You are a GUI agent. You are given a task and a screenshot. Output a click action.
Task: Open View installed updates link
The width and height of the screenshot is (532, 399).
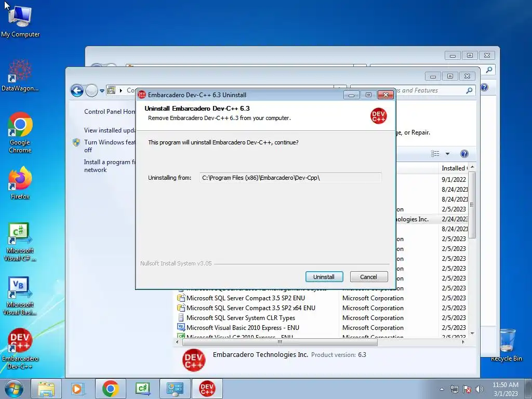tap(110, 130)
